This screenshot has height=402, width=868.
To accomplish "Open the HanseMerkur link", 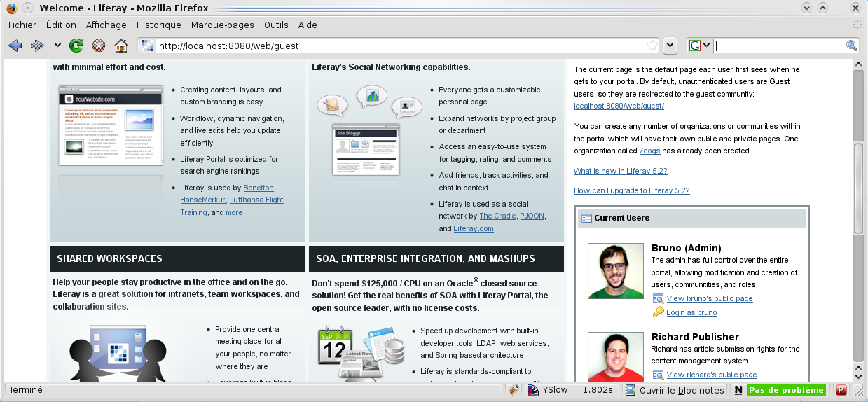I will pos(202,200).
